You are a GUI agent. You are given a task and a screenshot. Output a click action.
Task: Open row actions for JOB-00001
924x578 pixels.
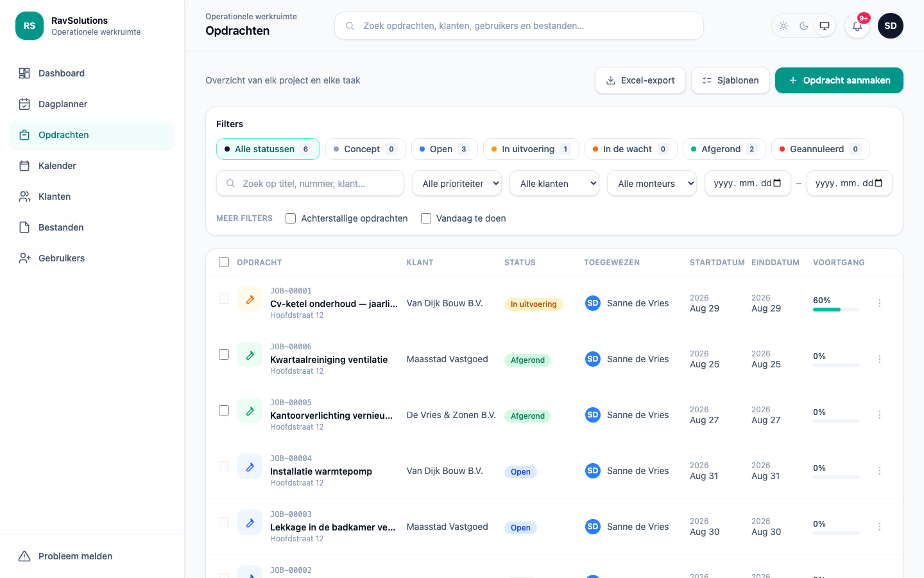[880, 303]
